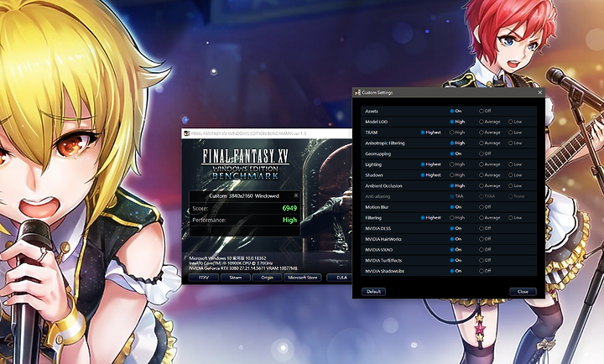The width and height of the screenshot is (604, 364).
Task: Click the Default button
Action: coord(373,292)
